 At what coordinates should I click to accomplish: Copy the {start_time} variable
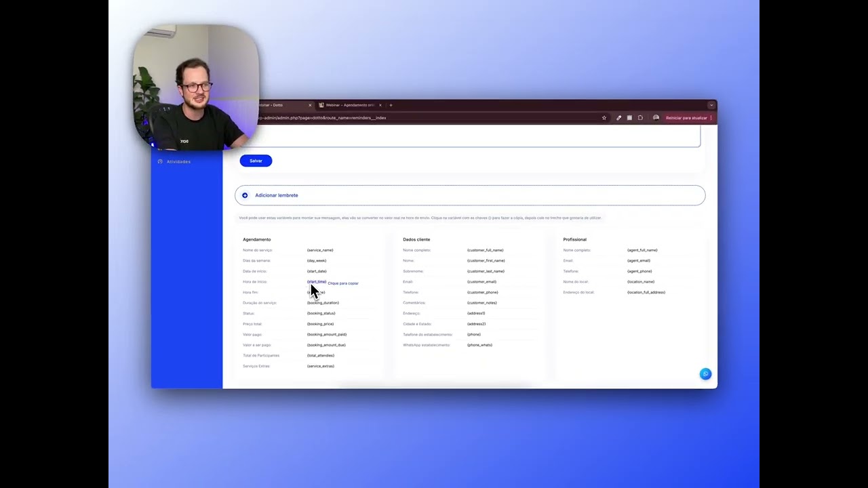(x=317, y=281)
